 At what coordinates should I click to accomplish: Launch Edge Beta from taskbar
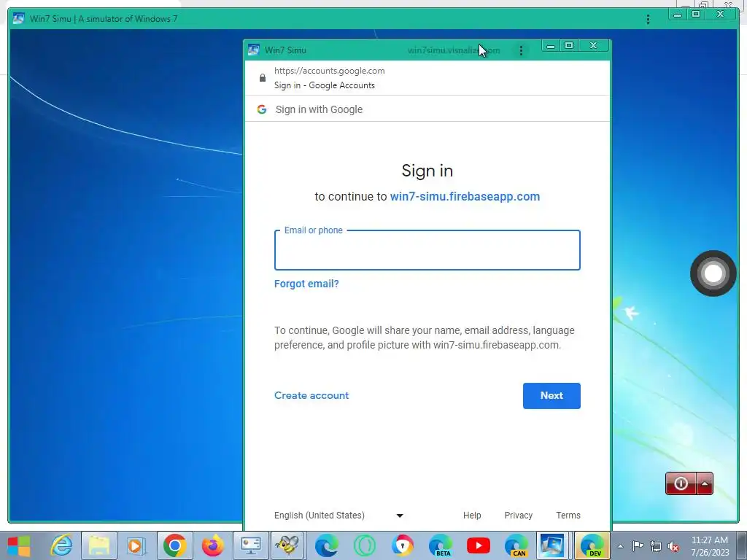[441, 545]
